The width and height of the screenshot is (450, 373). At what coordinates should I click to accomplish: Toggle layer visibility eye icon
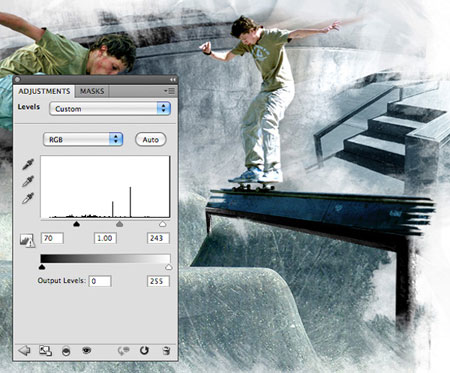click(x=87, y=350)
